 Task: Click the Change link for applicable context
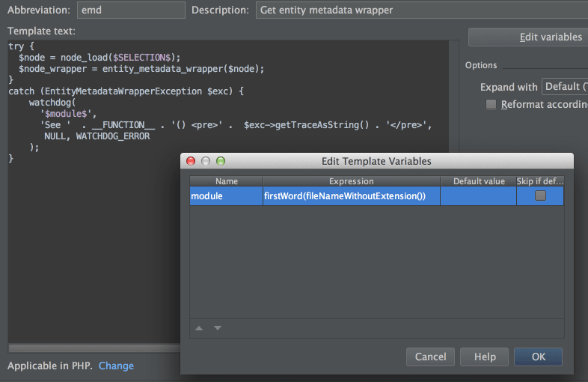(116, 366)
